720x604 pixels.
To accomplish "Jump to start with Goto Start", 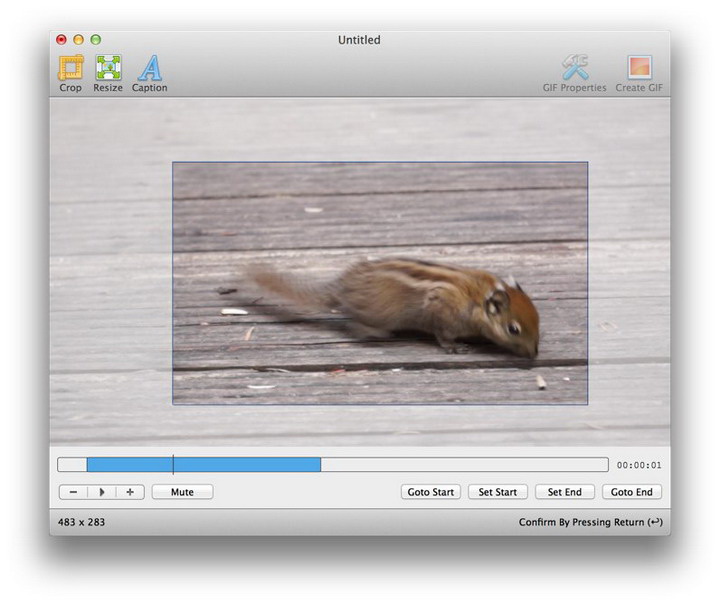I will (430, 492).
